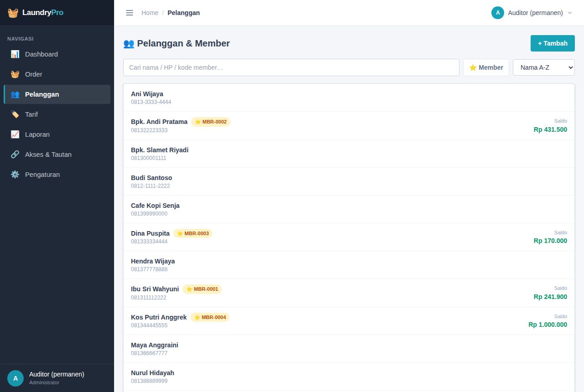Select the Dina Puspita customer entry
Viewport: 584px width, 392px height.
pyautogui.click(x=349, y=237)
